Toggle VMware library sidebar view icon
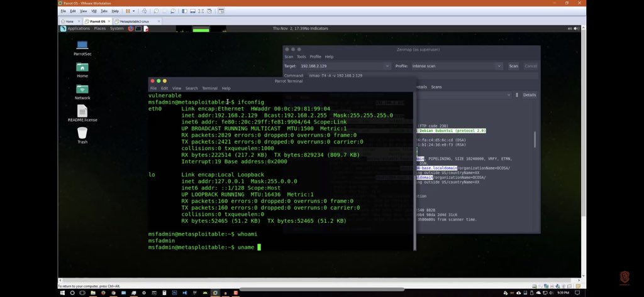The width and height of the screenshot is (644, 297). click(x=184, y=11)
